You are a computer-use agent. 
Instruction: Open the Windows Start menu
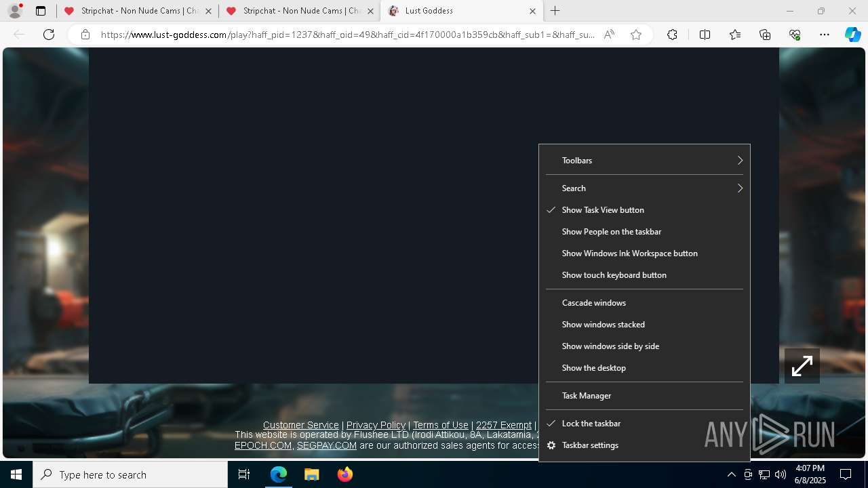(16, 474)
